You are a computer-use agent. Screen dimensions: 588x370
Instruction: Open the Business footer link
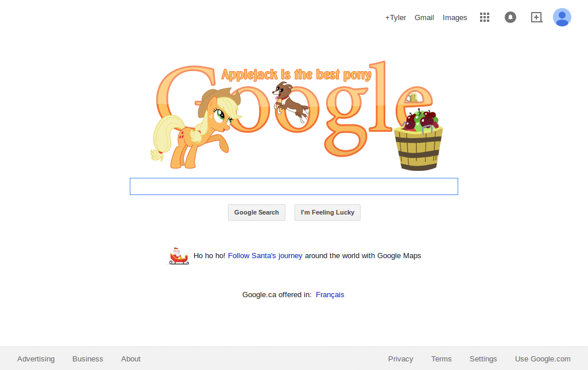[88, 359]
